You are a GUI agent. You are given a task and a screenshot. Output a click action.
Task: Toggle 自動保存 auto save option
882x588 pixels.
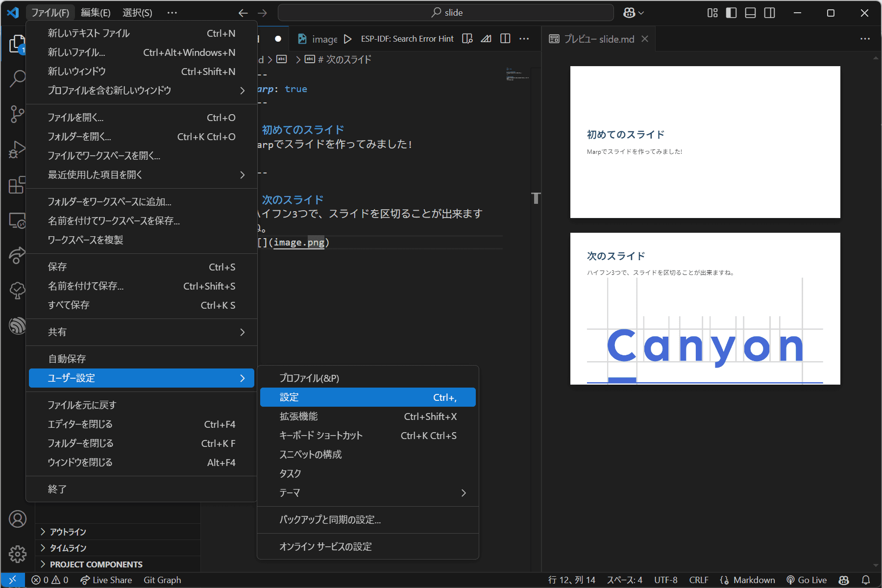pos(67,359)
